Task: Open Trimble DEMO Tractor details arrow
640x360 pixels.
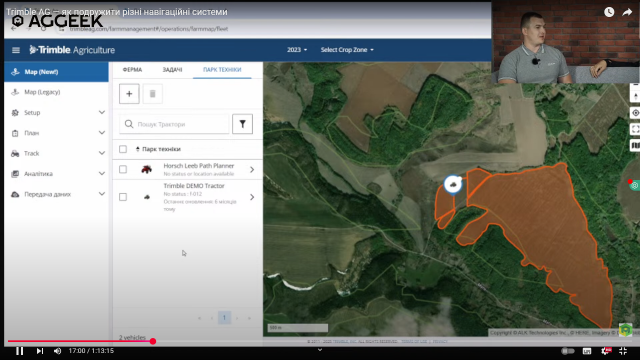Action: click(252, 197)
